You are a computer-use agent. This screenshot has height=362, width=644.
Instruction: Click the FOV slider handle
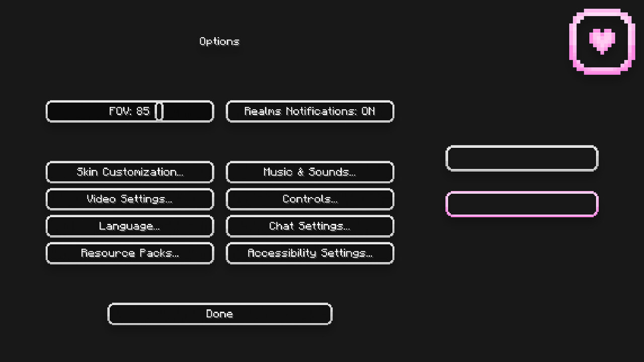pos(159,112)
